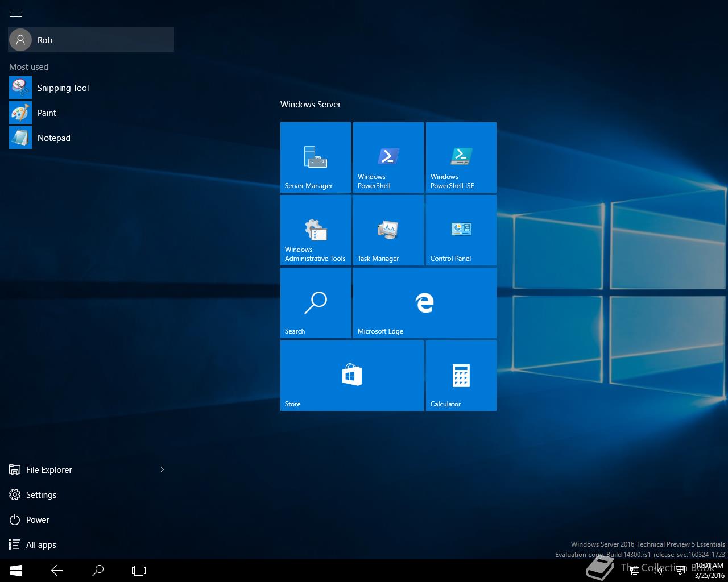
Task: Open Snipping Tool from Most used
Action: (x=91, y=88)
